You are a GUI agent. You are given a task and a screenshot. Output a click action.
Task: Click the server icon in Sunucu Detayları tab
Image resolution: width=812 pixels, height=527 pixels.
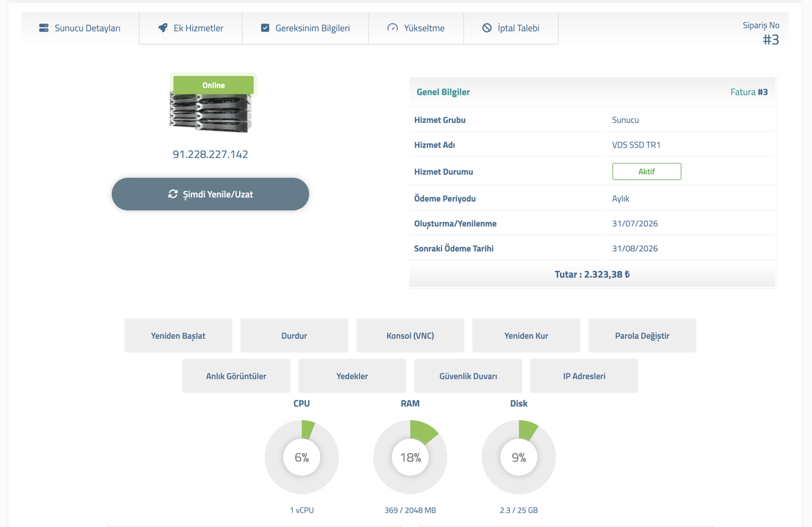(44, 28)
